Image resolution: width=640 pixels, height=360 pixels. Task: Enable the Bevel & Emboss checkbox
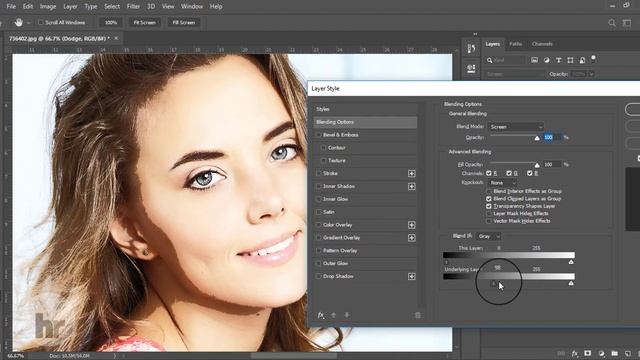(x=318, y=135)
